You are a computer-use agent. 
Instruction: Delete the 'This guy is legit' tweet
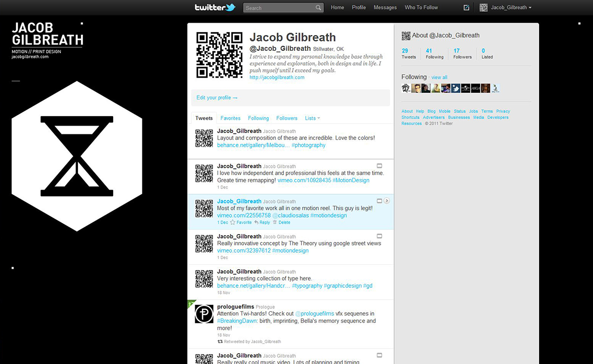coord(282,222)
